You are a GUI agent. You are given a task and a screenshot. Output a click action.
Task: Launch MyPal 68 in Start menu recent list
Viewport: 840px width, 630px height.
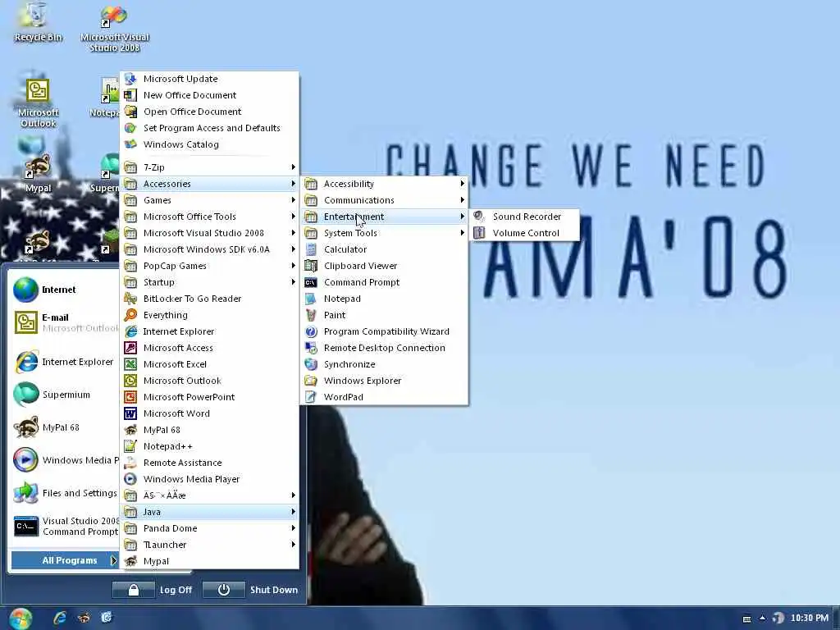pyautogui.click(x=64, y=427)
